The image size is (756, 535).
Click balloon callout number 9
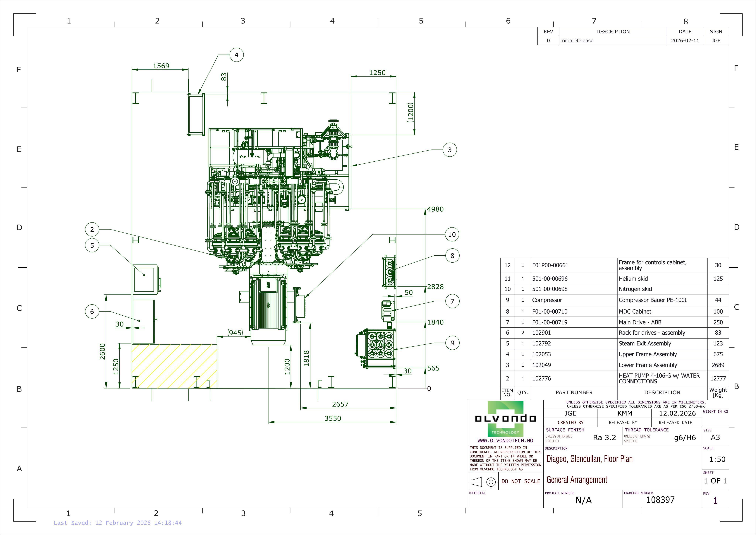point(452,343)
